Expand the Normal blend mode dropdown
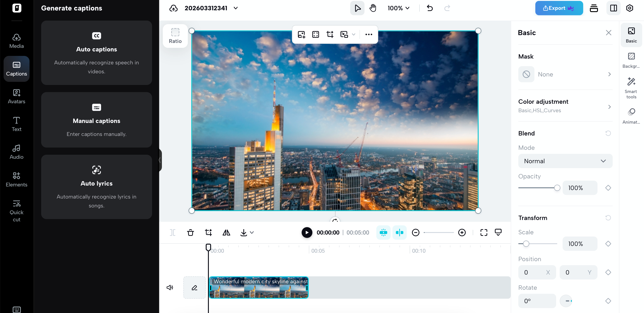The height and width of the screenshot is (313, 644). [565, 161]
